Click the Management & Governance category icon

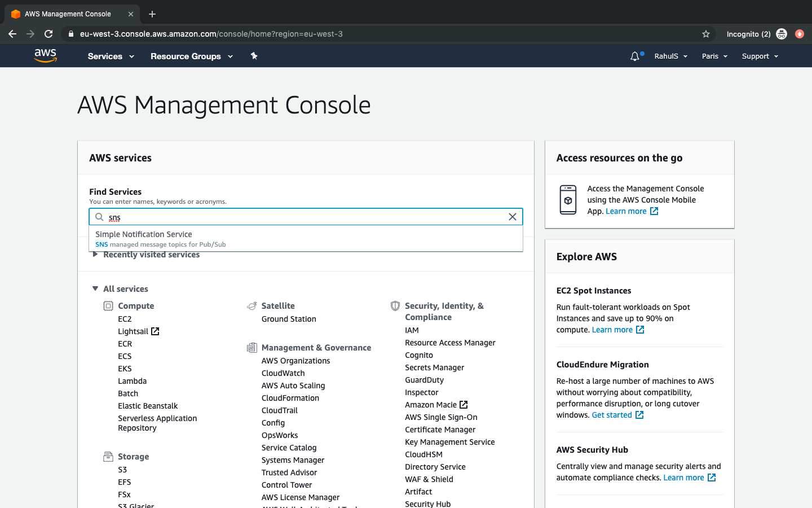click(x=251, y=347)
